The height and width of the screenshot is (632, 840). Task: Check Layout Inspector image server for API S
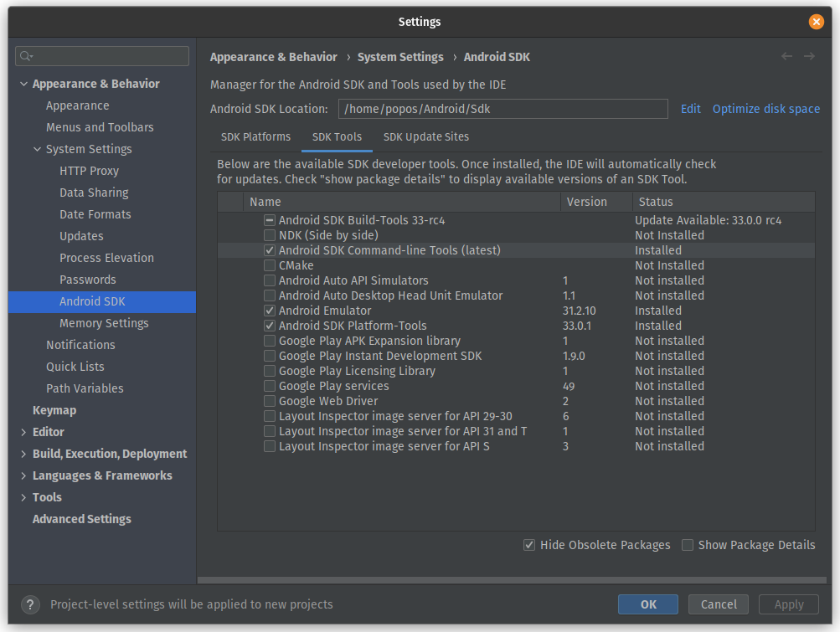pyautogui.click(x=270, y=446)
